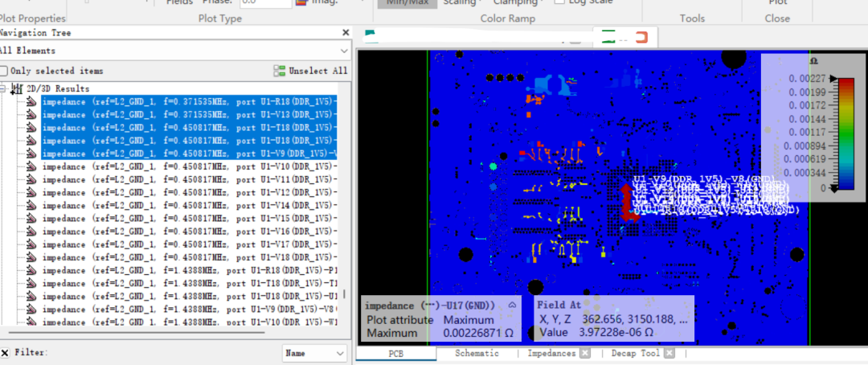This screenshot has height=365, width=868.
Task: Switch to the PCB tab
Action: pos(395,353)
